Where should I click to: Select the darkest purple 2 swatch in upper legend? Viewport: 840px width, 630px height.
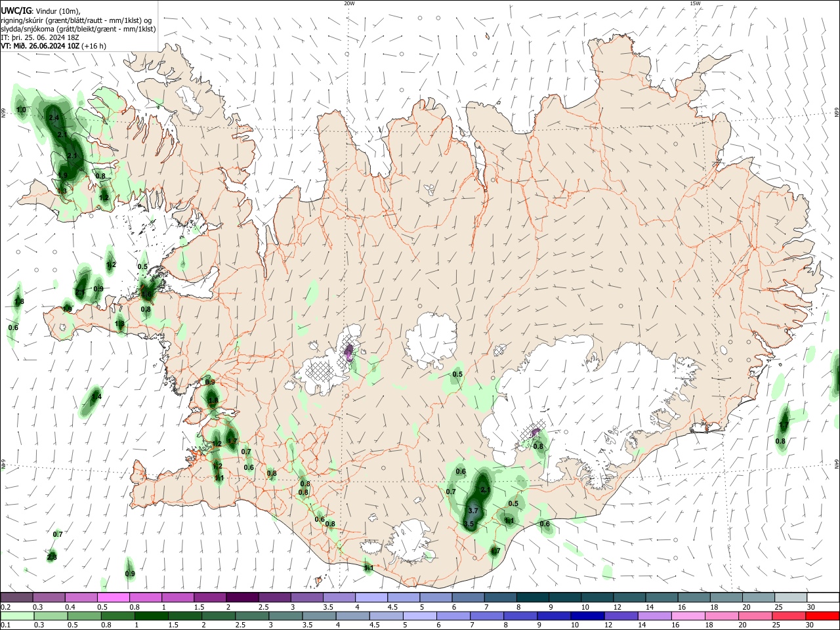(242, 597)
